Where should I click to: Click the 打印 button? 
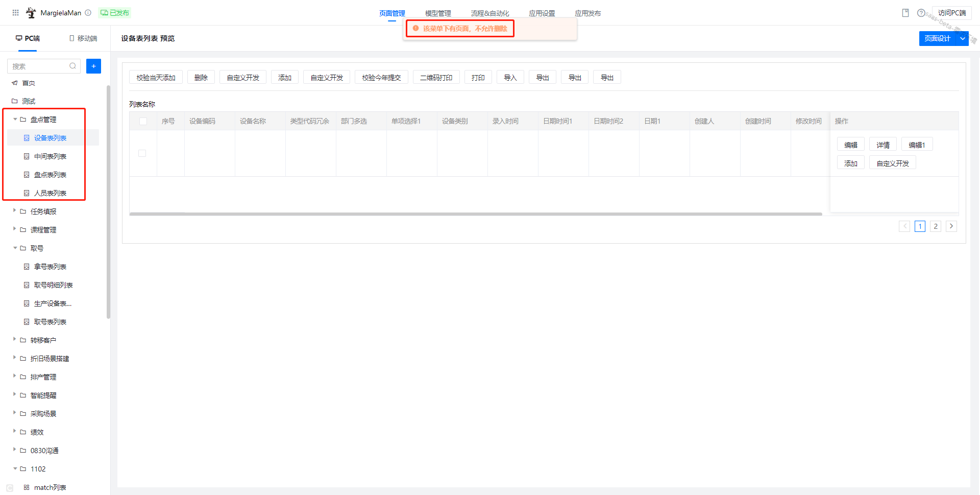(478, 78)
